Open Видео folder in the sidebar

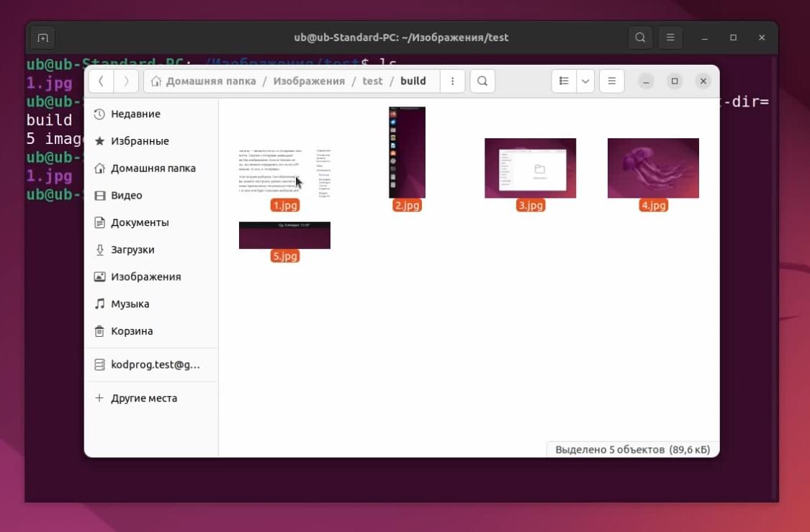(151, 195)
